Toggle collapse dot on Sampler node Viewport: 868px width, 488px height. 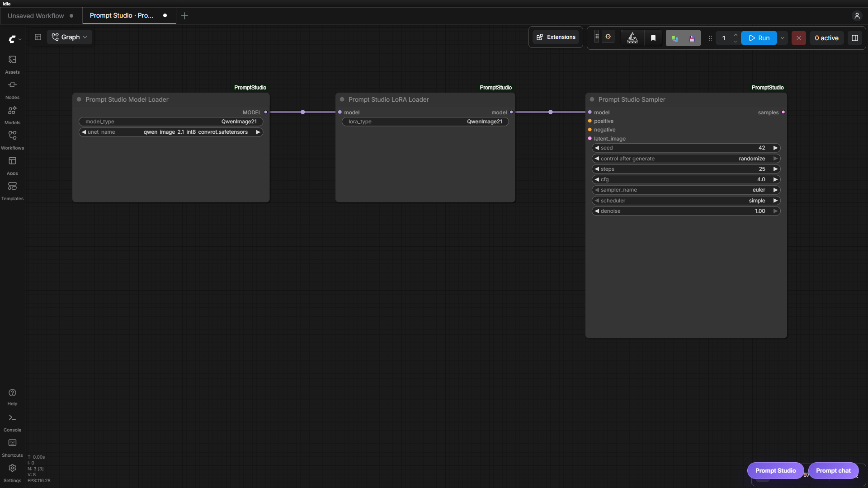592,99
